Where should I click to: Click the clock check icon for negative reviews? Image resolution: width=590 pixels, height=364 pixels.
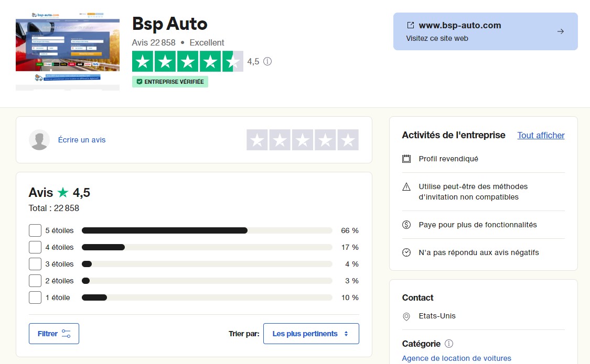click(406, 252)
